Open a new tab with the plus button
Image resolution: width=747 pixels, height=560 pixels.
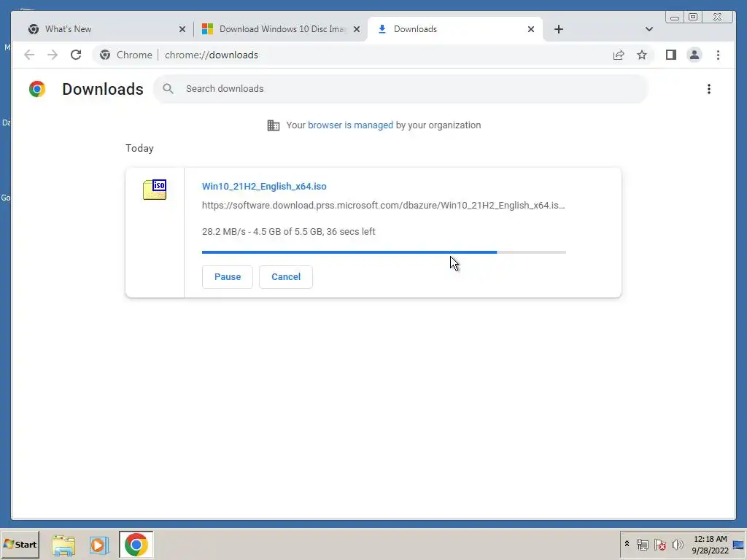click(x=559, y=29)
